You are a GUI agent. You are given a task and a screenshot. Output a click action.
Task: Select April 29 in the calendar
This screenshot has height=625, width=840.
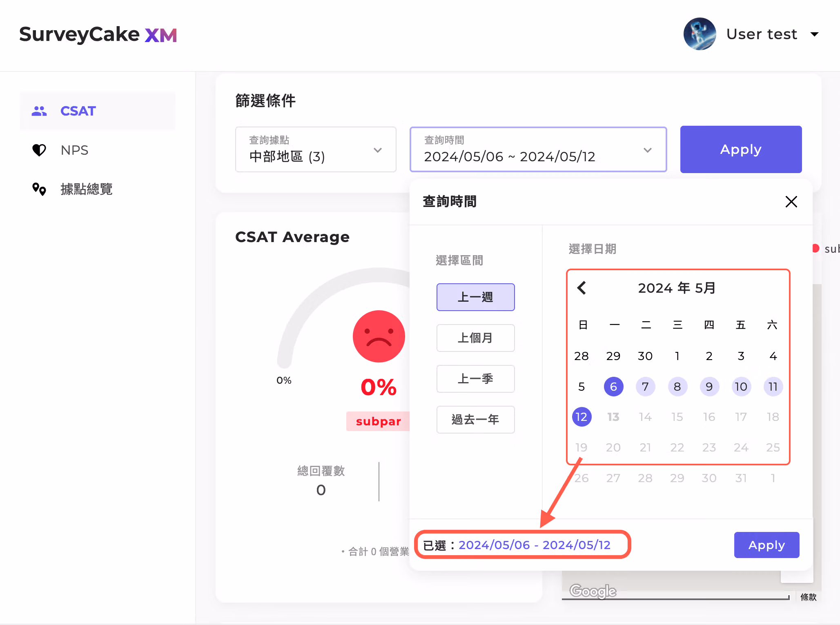pyautogui.click(x=613, y=356)
